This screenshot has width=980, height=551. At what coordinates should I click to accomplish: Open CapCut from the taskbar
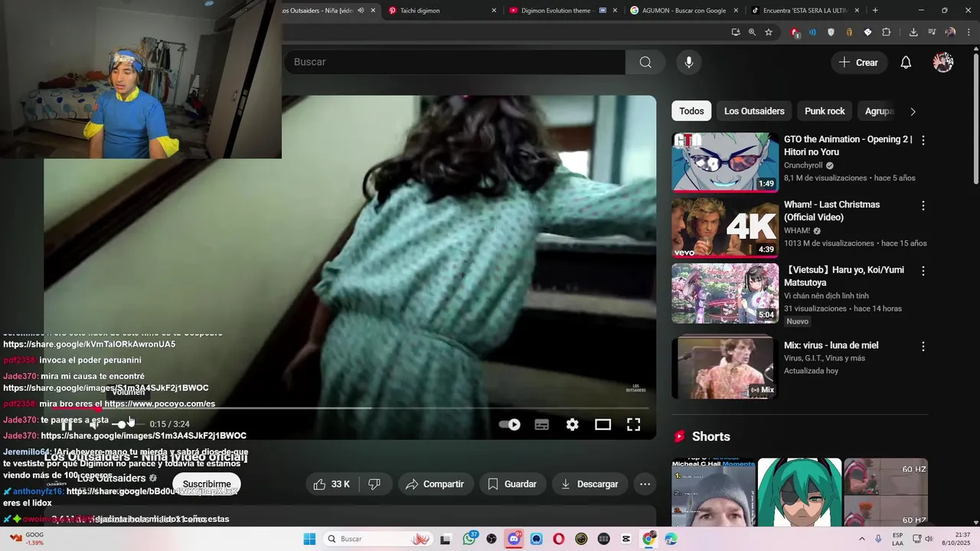(626, 539)
